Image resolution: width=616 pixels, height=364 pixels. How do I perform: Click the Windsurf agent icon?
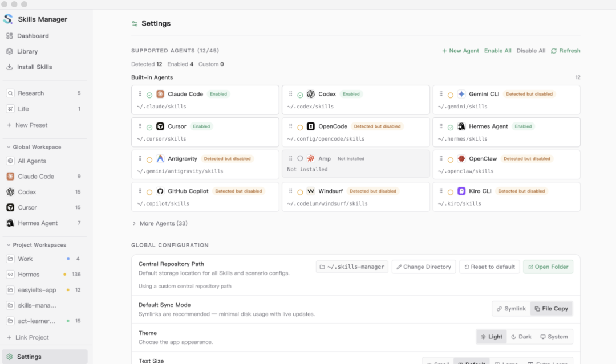click(311, 191)
